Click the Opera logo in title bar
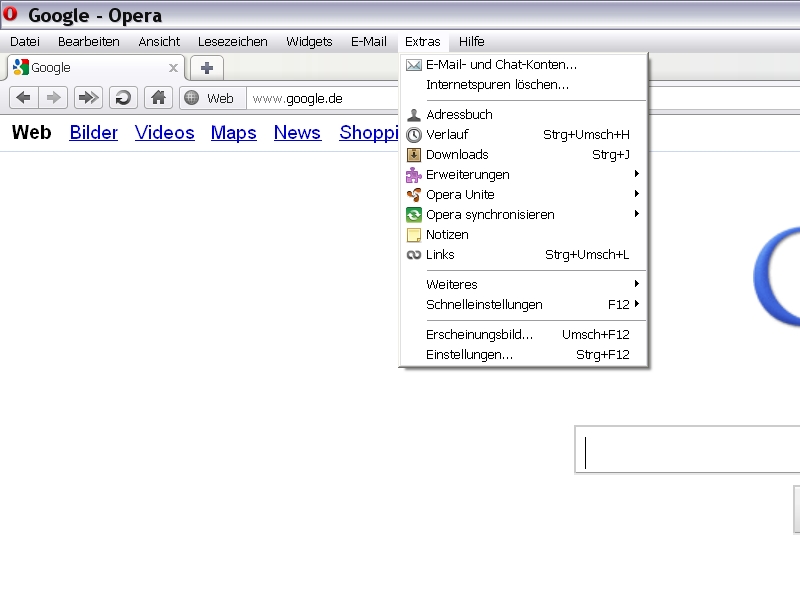 pyautogui.click(x=10, y=14)
